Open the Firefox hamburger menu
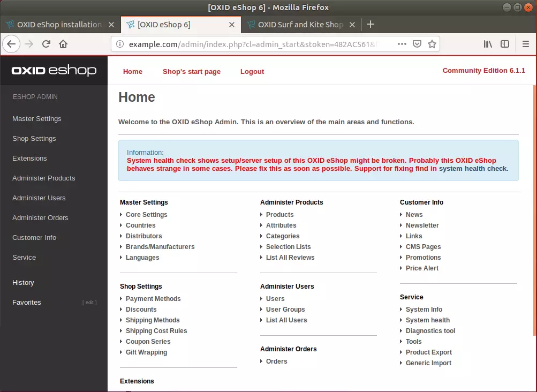 click(x=526, y=44)
